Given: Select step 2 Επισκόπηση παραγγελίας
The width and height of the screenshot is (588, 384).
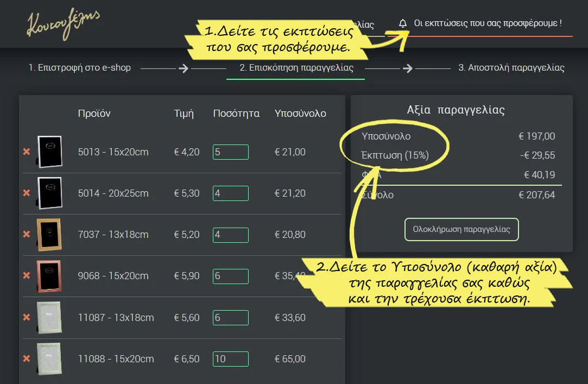Looking at the screenshot, I should tap(296, 68).
